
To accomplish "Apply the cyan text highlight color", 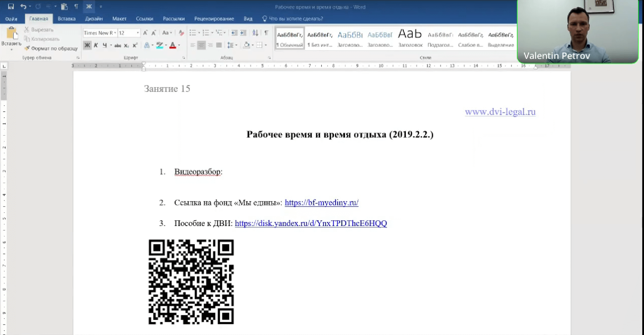I will [x=160, y=45].
